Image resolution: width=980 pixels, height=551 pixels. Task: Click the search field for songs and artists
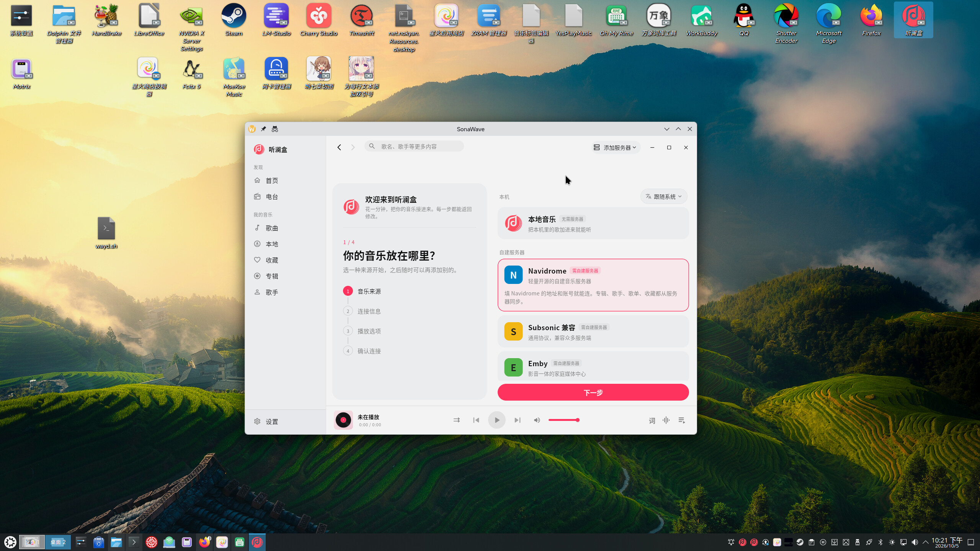point(414,146)
